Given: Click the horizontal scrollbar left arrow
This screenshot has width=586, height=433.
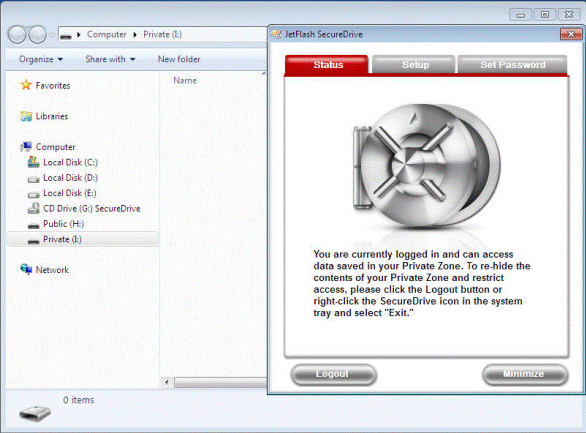Looking at the screenshot, I should pyautogui.click(x=166, y=382).
